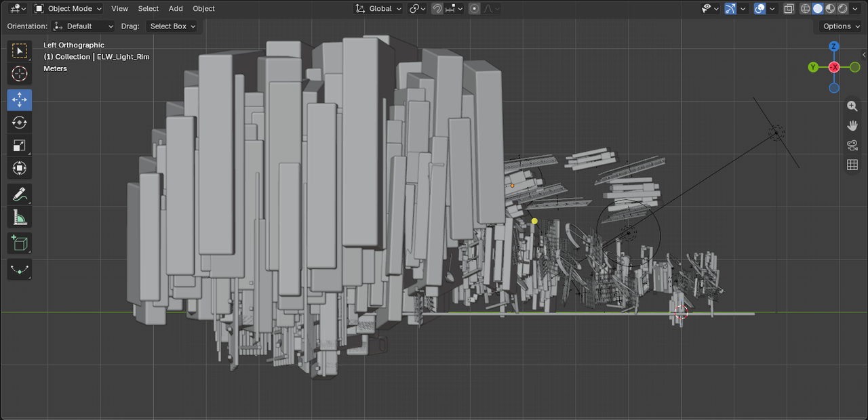Activate the Rotate tool

click(x=20, y=123)
